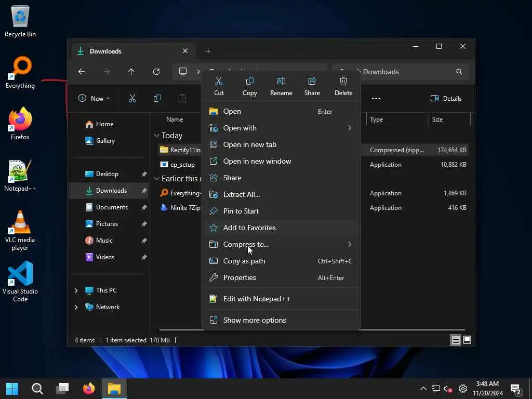Click Show more options

pos(281,320)
